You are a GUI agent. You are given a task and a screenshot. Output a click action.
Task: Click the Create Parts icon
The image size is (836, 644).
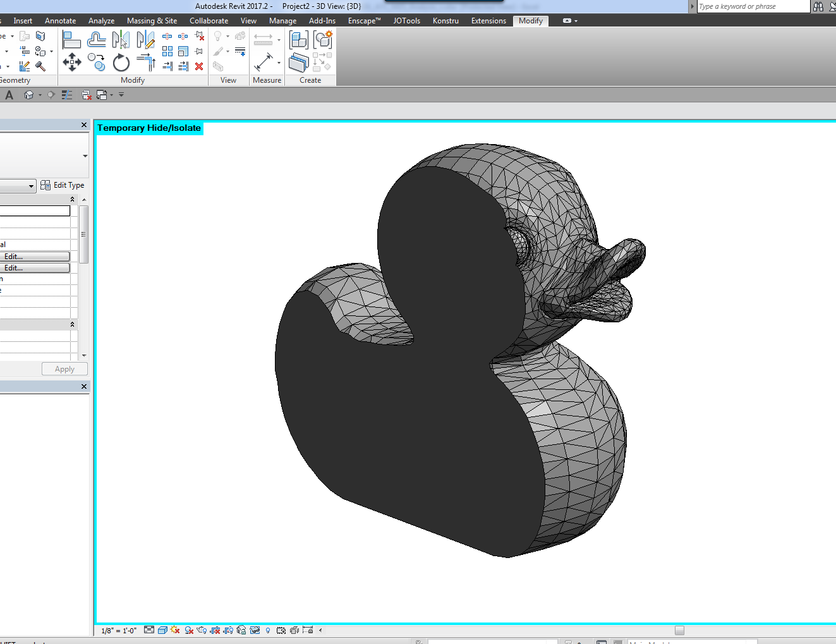coord(298,63)
